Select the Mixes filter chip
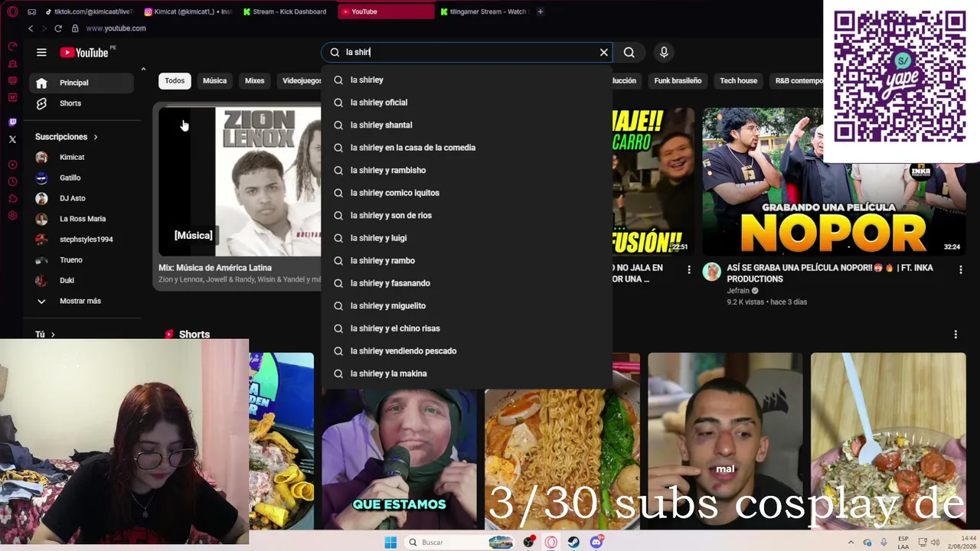 pyautogui.click(x=254, y=80)
